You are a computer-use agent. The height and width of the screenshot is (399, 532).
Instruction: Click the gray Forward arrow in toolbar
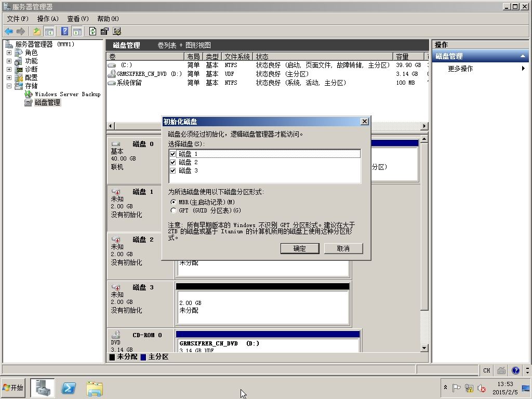click(x=21, y=32)
